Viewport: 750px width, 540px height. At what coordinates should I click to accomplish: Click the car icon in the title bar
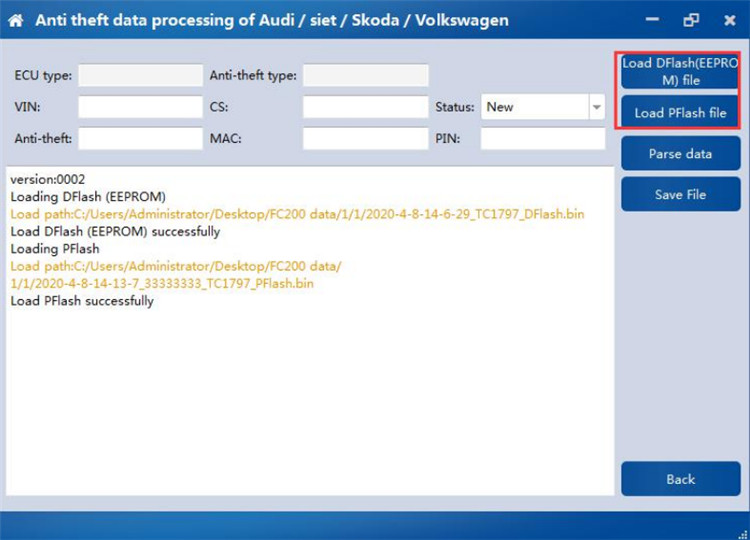(18, 20)
